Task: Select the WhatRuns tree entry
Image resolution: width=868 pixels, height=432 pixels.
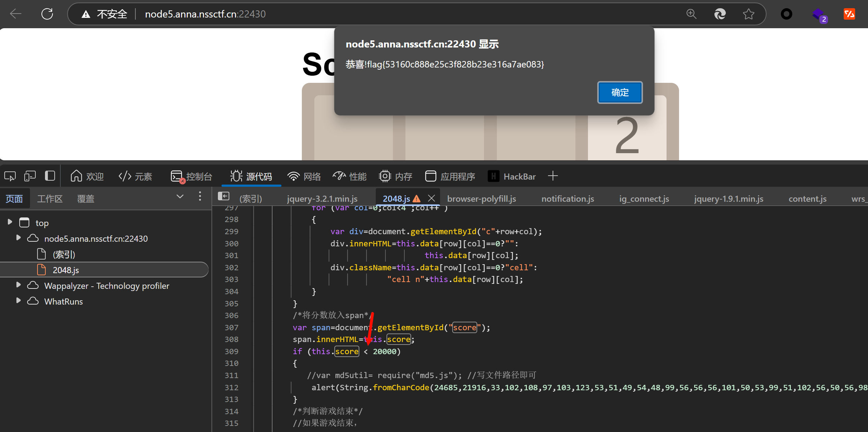Action: click(64, 302)
